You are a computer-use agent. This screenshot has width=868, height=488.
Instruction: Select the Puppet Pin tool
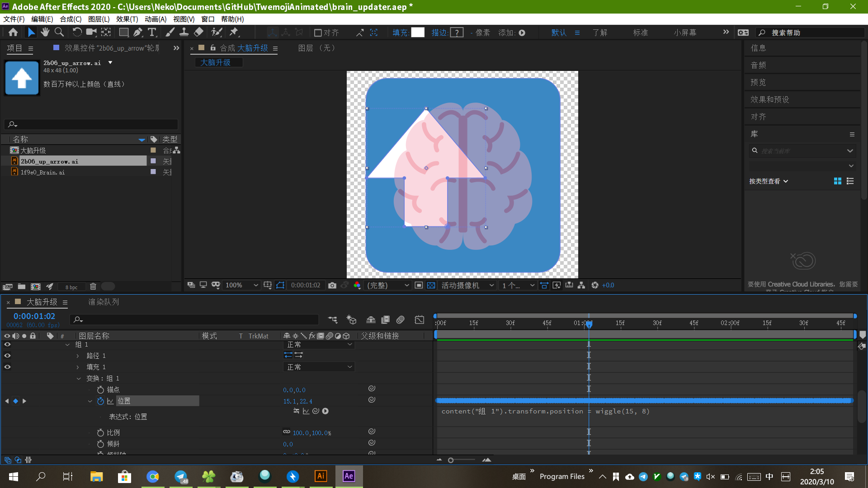(234, 32)
